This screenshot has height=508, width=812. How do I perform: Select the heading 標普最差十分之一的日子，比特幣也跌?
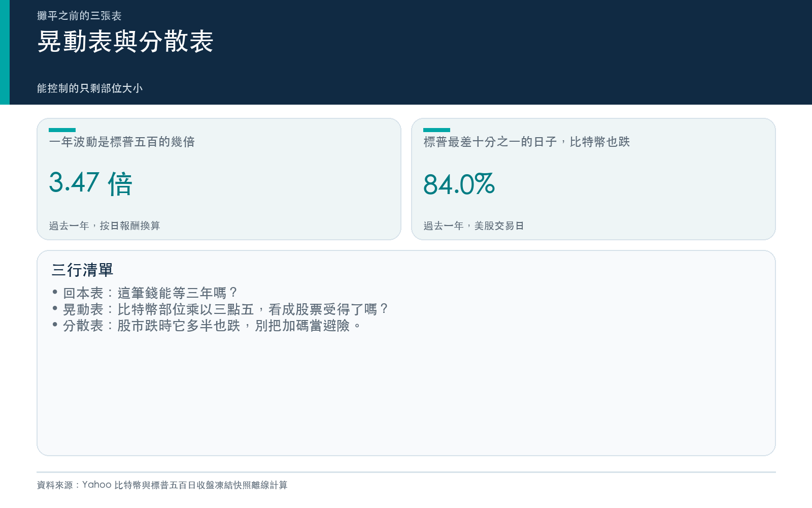[x=527, y=142]
